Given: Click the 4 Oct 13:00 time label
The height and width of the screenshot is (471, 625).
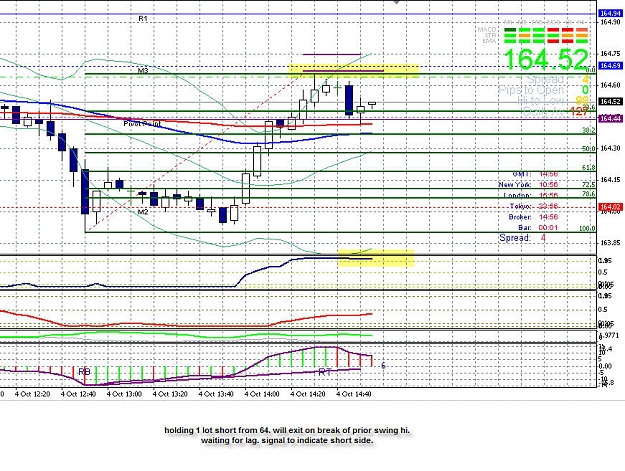Looking at the screenshot, I should (124, 394).
